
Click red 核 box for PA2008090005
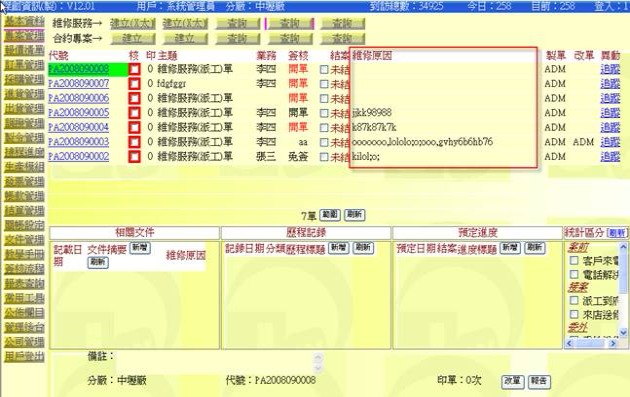tap(134, 113)
